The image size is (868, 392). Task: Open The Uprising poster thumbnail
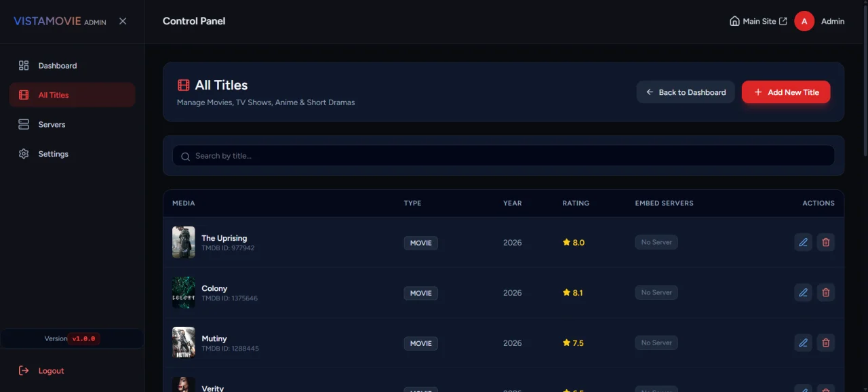click(x=184, y=242)
